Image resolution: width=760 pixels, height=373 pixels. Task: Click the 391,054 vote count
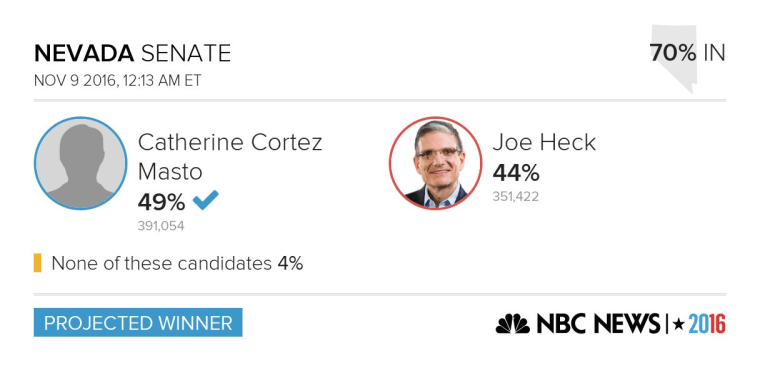(161, 226)
